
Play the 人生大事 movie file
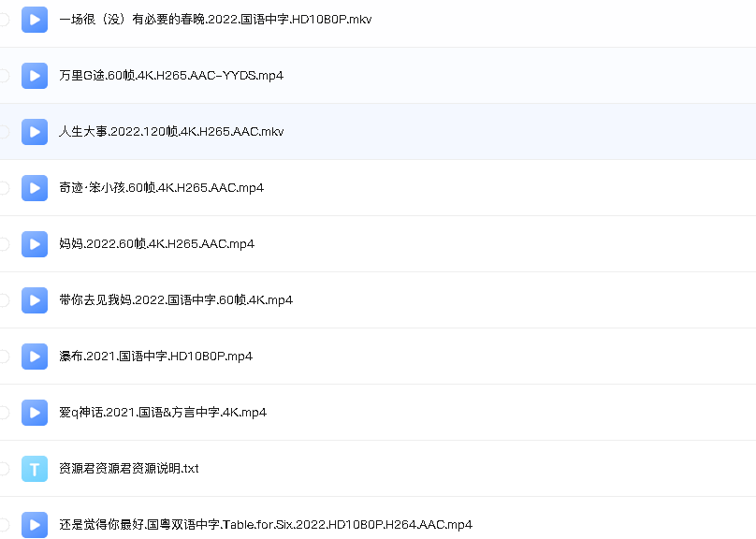[x=35, y=131]
